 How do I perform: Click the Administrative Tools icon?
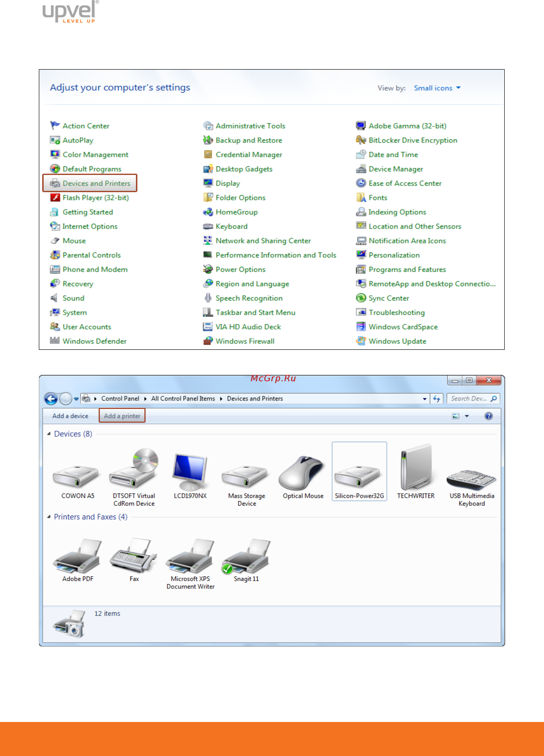click(208, 126)
